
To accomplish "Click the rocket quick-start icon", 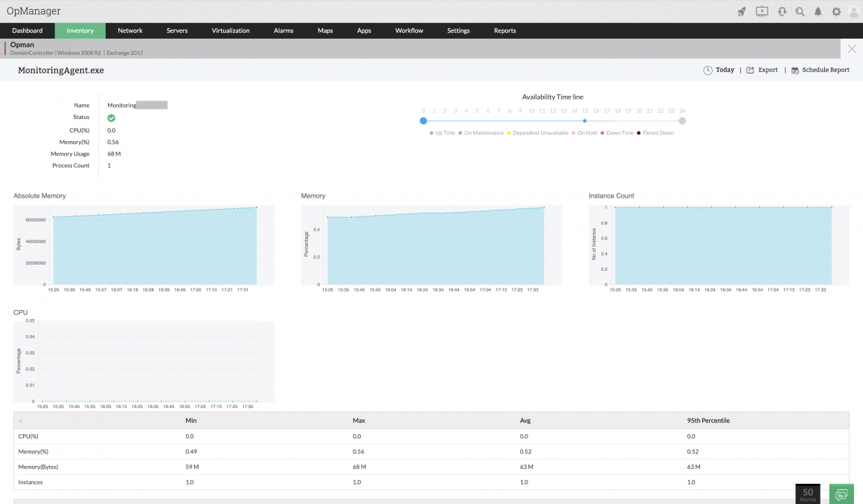I will click(x=742, y=11).
